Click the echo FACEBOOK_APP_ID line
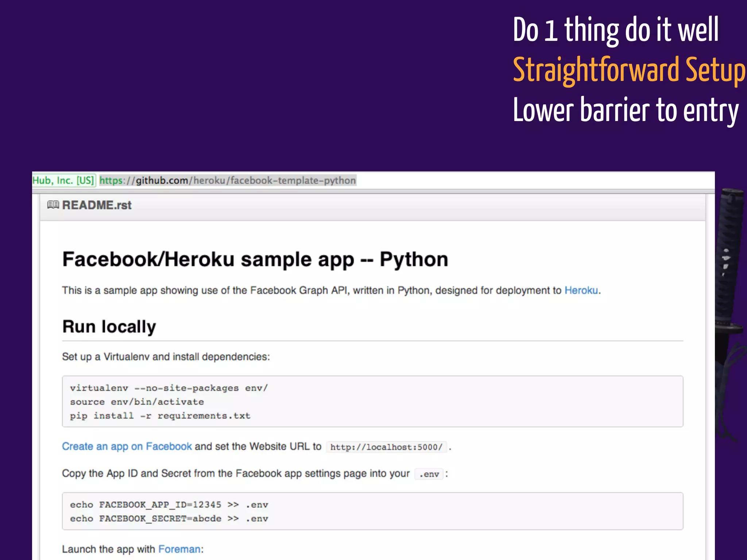 tap(169, 505)
